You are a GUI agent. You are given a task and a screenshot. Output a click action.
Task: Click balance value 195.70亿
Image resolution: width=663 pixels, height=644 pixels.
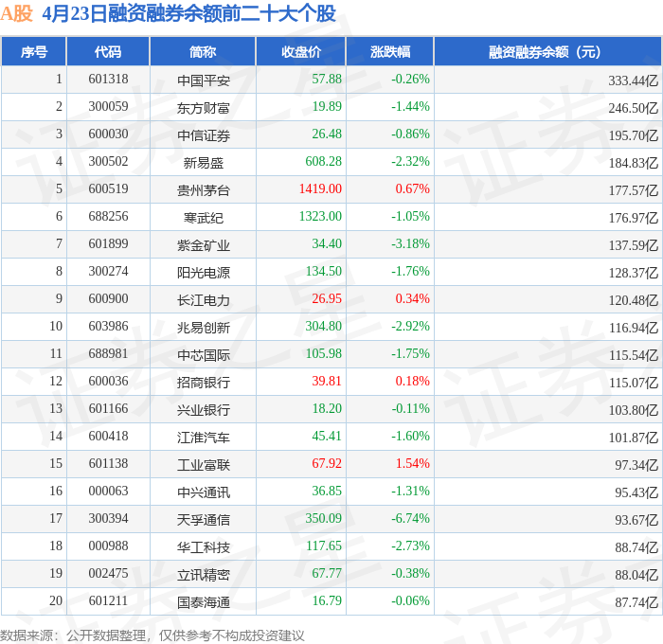point(633,135)
